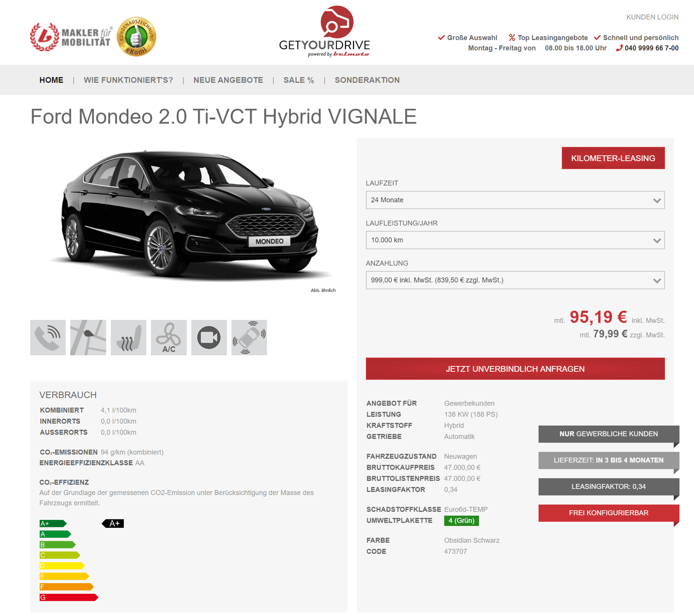Click the Gewerbekunden value
This screenshot has height=616, width=694.
[x=469, y=403]
